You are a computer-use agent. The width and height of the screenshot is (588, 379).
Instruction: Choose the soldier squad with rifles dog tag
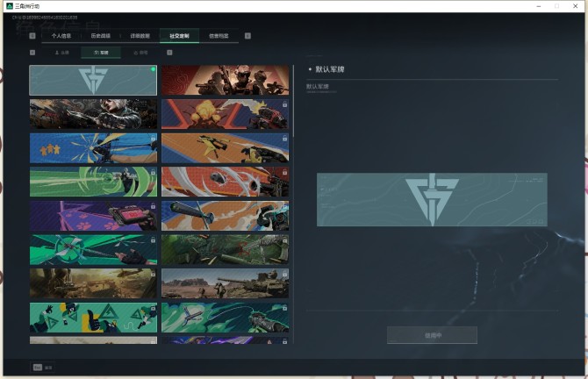(x=226, y=80)
